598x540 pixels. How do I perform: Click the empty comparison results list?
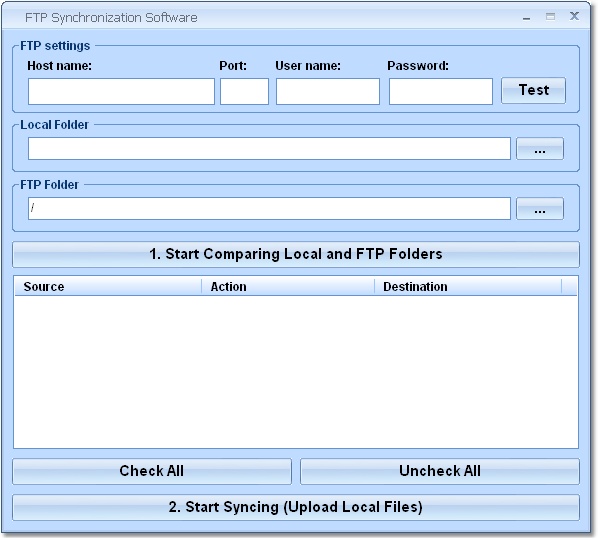[296, 372]
